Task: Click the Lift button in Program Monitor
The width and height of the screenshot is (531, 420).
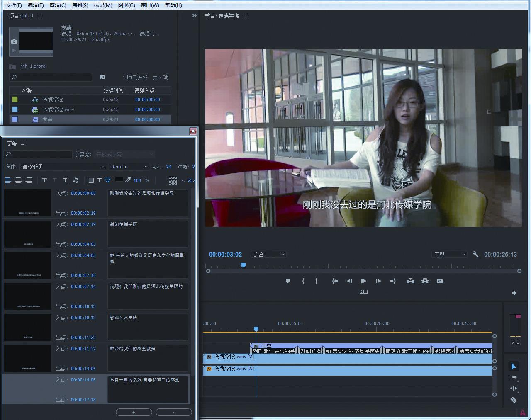Action: click(x=410, y=281)
